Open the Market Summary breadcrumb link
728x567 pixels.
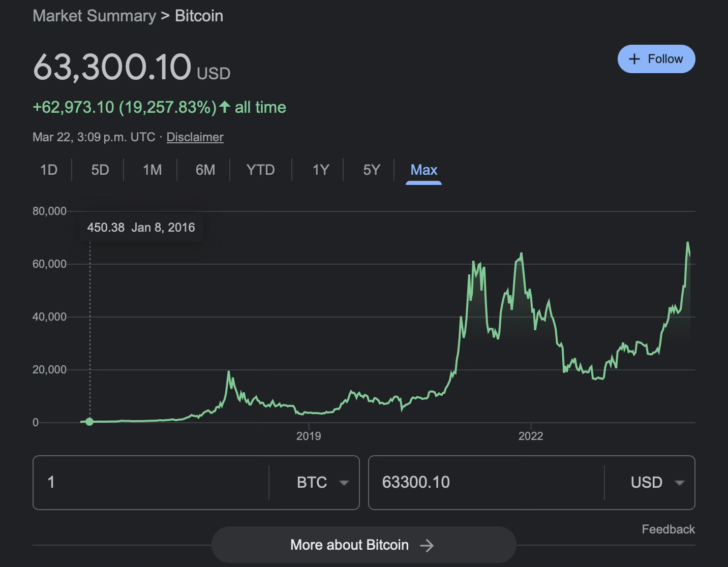point(94,16)
